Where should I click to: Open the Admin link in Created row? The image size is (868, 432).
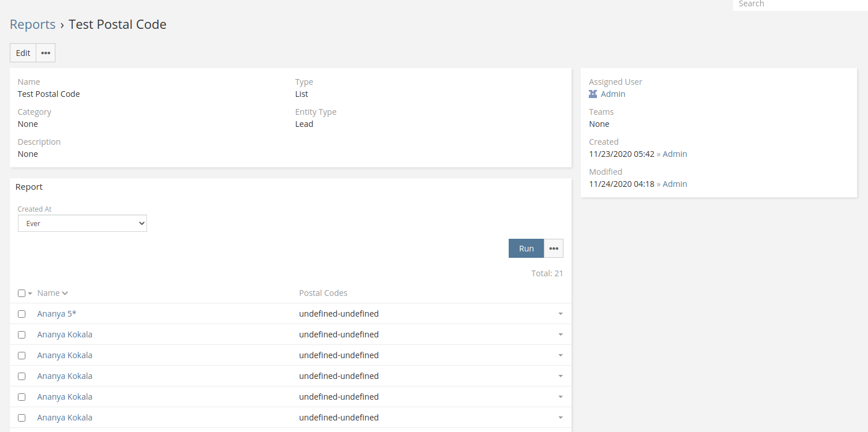coord(675,154)
